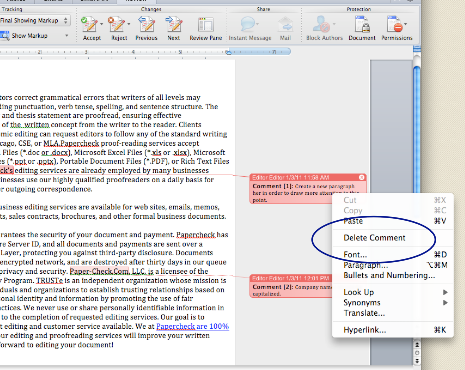Click the Permissions icon
Viewport: 465px width, 370px height.
394,24
